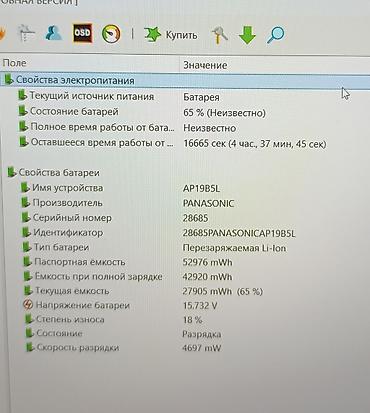The height and width of the screenshot is (413, 370).
Task: Select the Скорость разрядки row label
Action: [x=78, y=348]
